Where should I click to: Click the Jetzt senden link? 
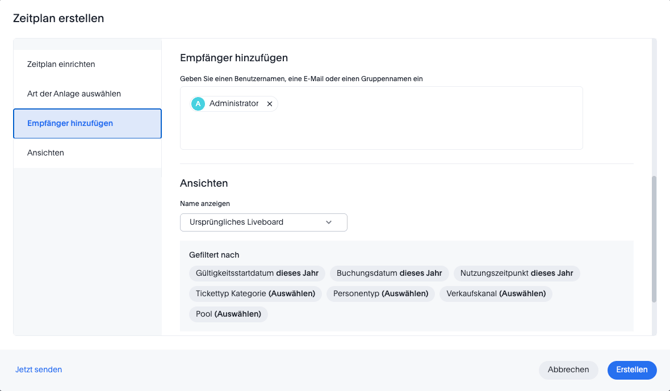[x=38, y=370]
